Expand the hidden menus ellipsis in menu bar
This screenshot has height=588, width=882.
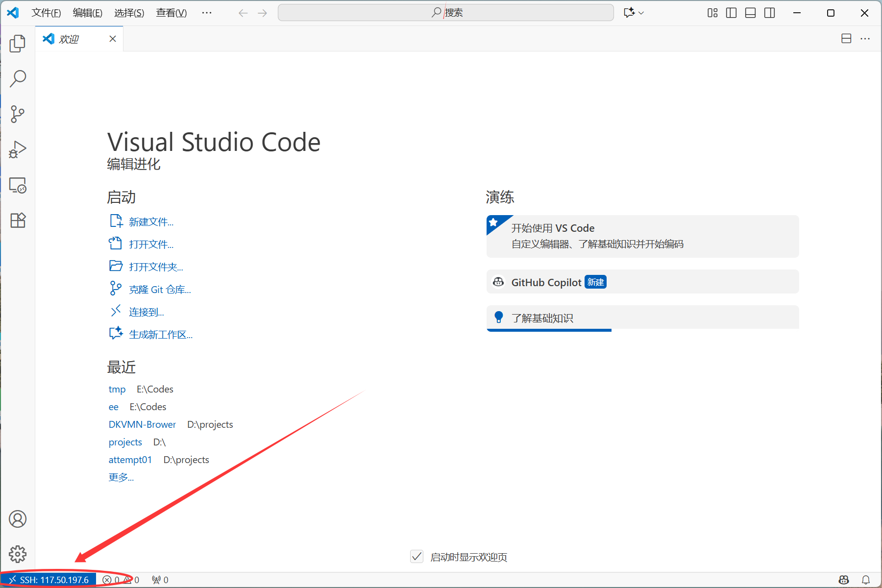(207, 13)
